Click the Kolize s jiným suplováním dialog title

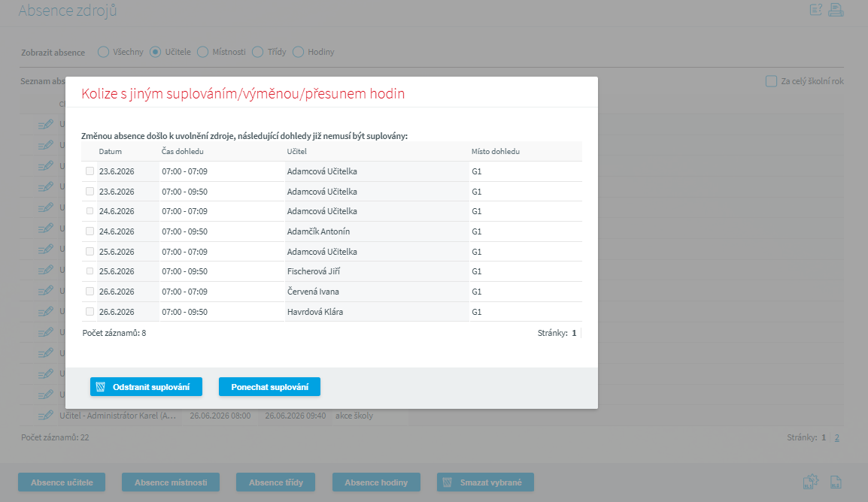pyautogui.click(x=243, y=93)
